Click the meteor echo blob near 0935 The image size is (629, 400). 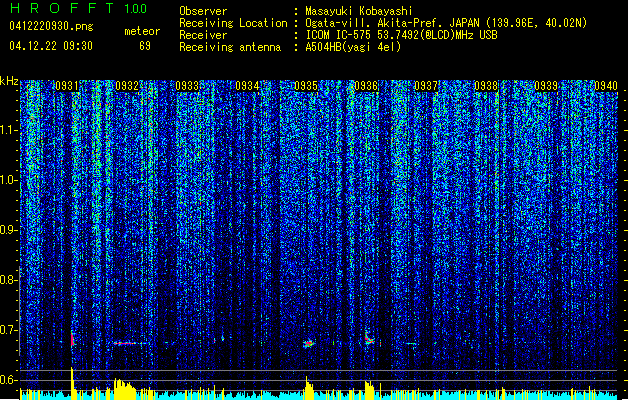[x=308, y=344]
